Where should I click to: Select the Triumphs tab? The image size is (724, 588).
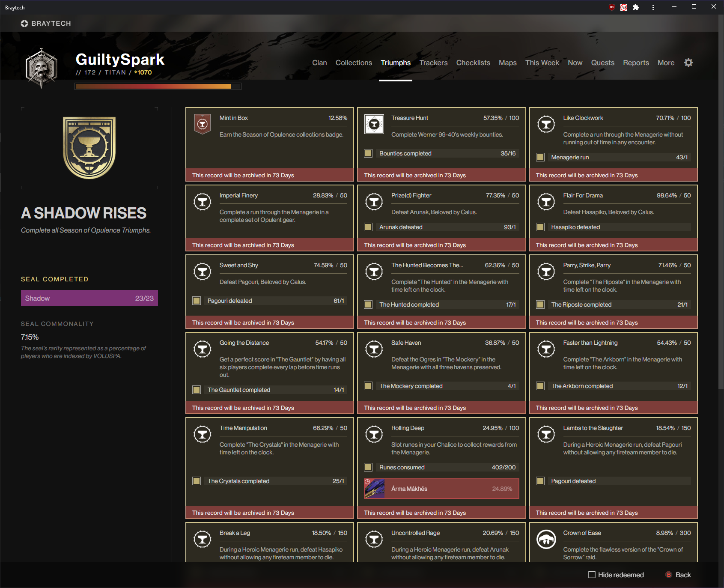(396, 63)
